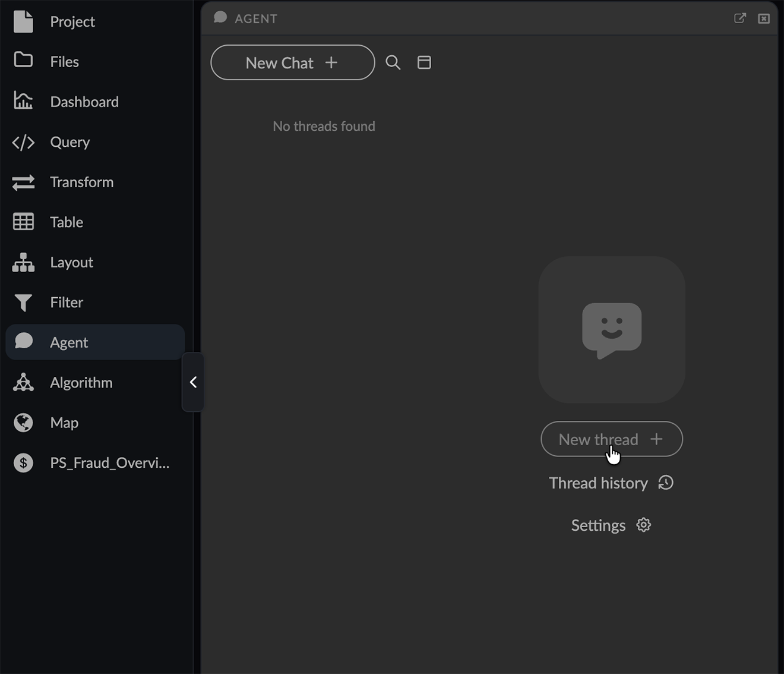
Task: Pop out the Agent panel
Action: click(x=740, y=18)
